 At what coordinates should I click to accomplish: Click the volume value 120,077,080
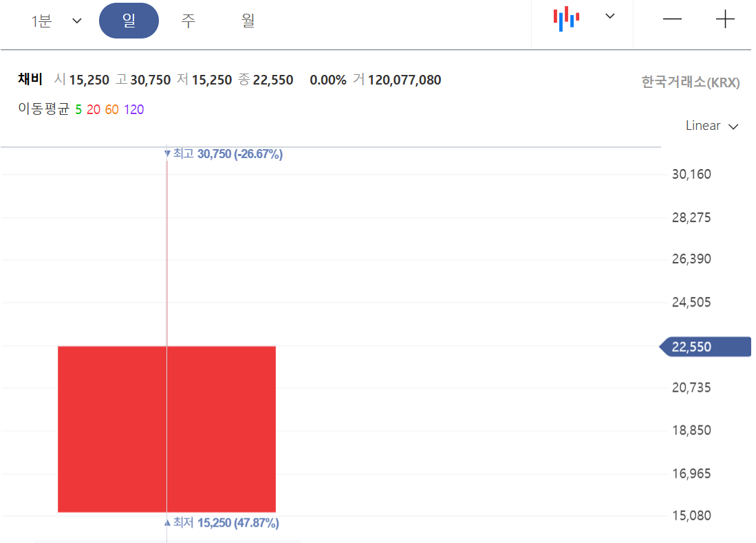click(x=404, y=80)
